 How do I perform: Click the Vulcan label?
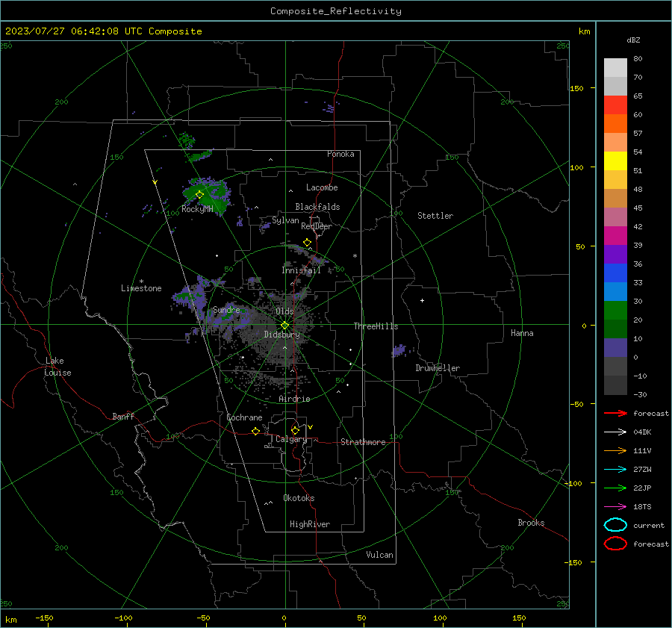tap(379, 555)
